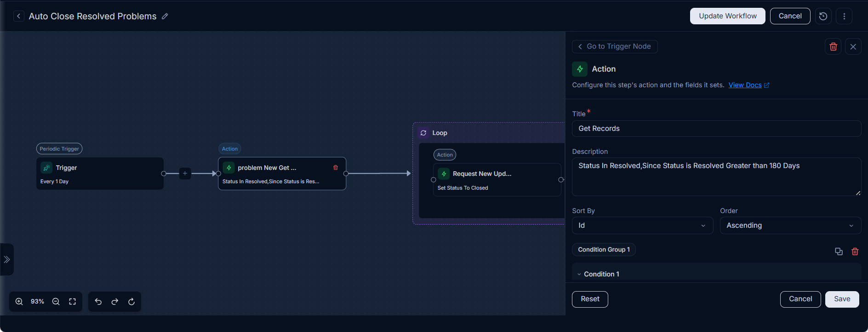Screen dimensions: 868x332
Task: Go back using the header arrow
Action: 18,16
